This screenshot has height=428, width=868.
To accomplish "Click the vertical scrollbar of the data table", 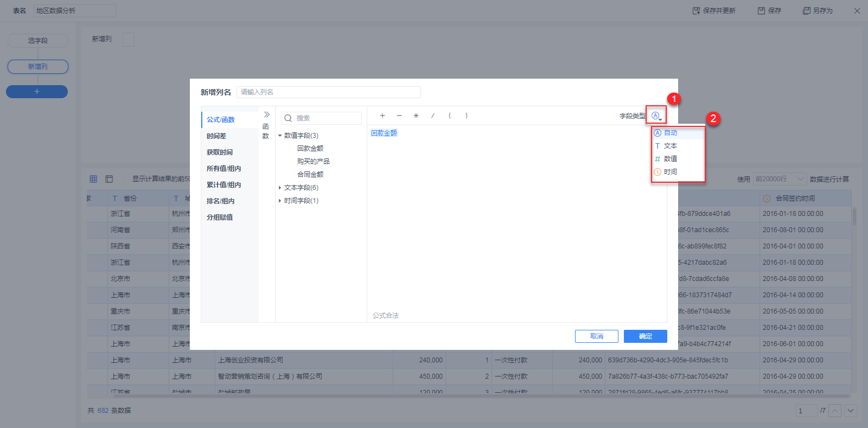I will (x=854, y=217).
